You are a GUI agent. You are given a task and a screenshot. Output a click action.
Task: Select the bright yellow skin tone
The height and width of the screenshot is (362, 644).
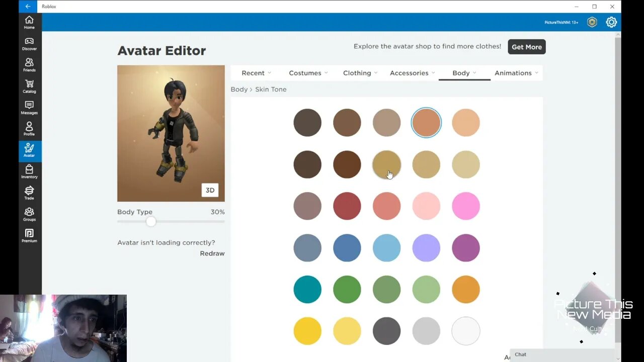[307, 331]
